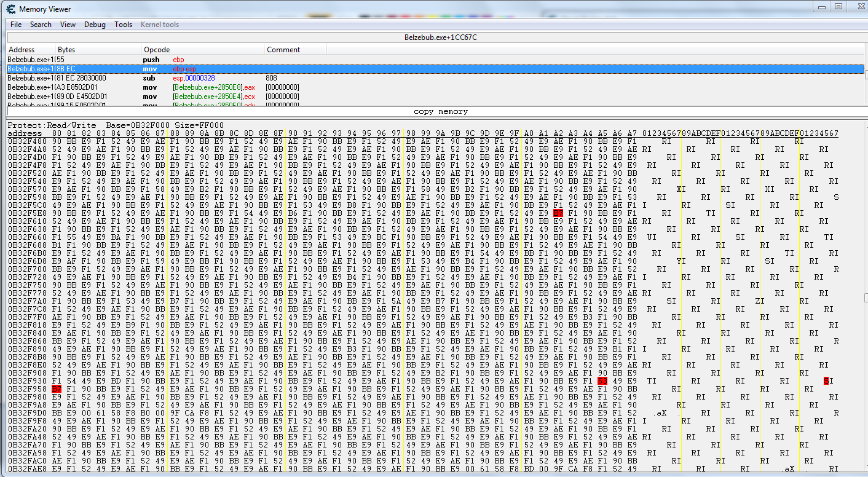Screen dimensions: 868x477
Task: Click the Belzebub.exe+1CC67C address header bar
Action: coord(440,37)
